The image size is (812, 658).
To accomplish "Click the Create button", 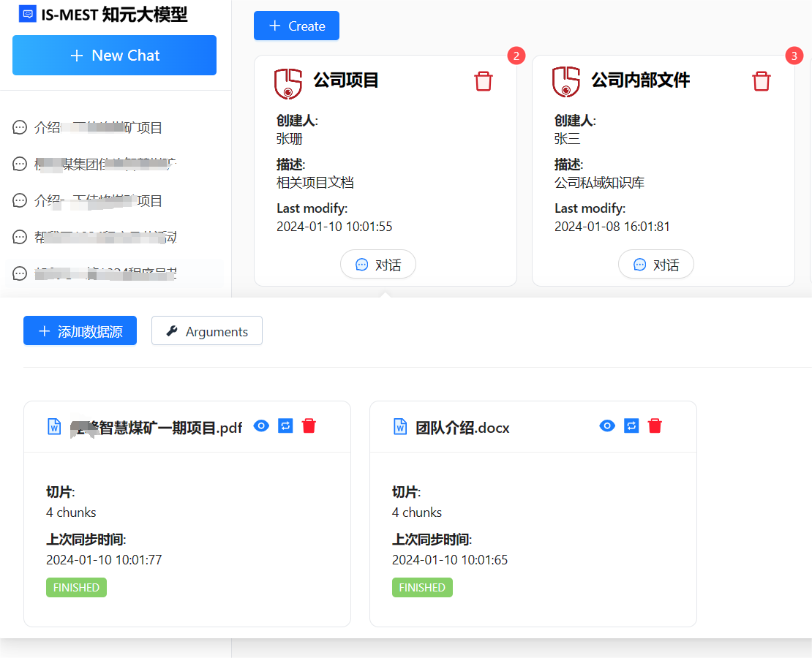I will tap(296, 26).
